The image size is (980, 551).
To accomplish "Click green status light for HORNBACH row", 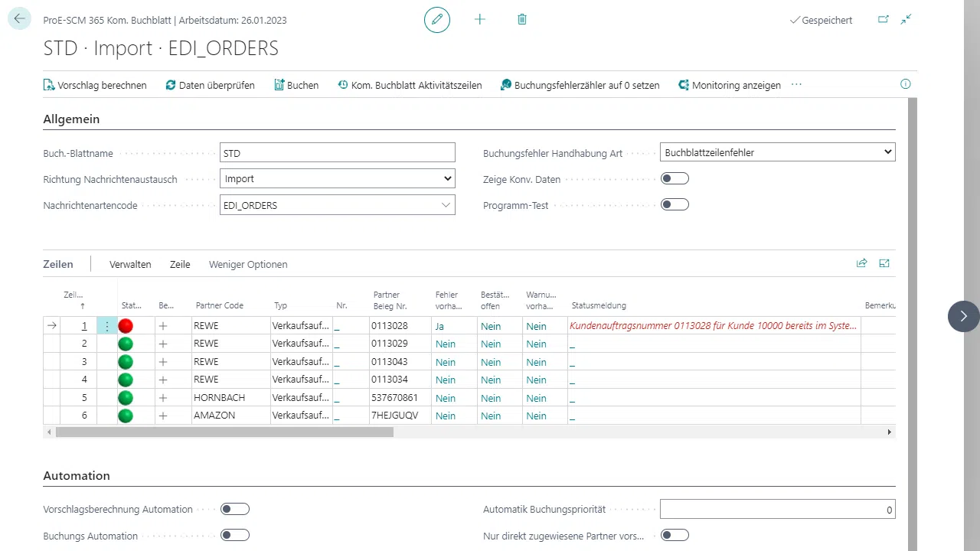I will (x=126, y=398).
